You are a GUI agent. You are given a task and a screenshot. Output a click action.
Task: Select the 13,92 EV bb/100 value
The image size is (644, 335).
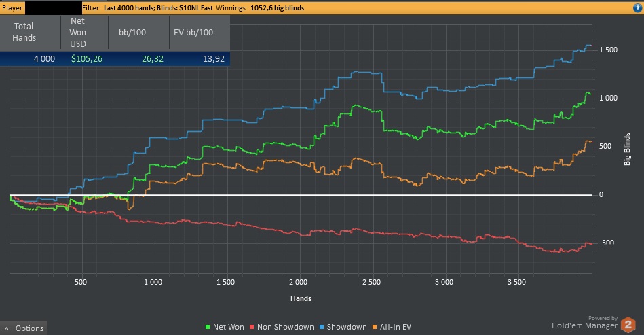click(214, 59)
